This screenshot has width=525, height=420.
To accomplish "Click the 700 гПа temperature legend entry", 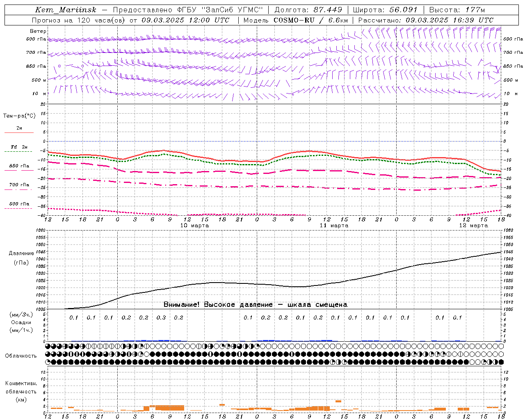I will (x=19, y=185).
